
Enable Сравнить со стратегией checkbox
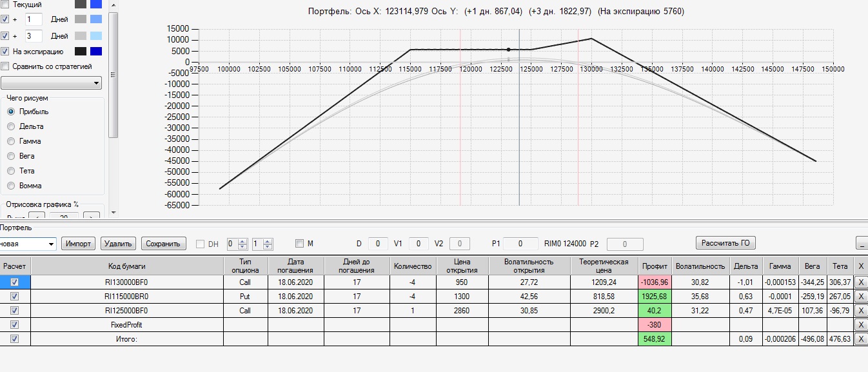pyautogui.click(x=5, y=66)
